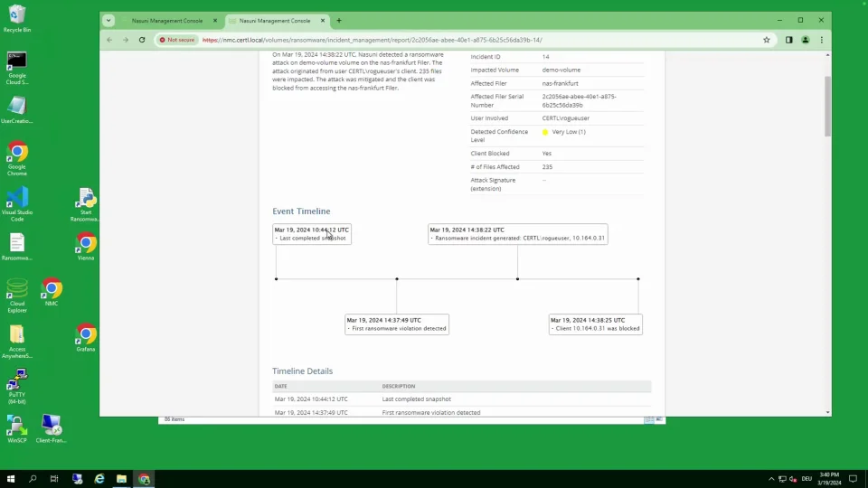Open the taskbar clock showing 3:40 PM
This screenshot has width=868, height=488.
[x=829, y=479]
